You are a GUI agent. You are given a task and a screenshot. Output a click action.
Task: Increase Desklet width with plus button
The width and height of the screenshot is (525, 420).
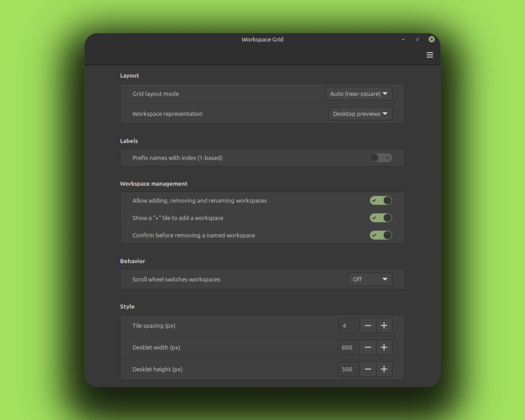[384, 347]
